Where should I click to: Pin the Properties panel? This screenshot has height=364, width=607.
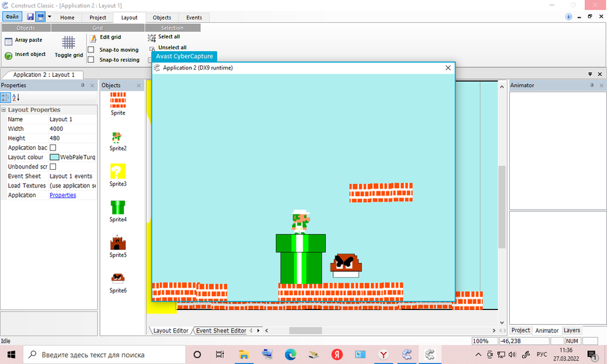[82, 86]
